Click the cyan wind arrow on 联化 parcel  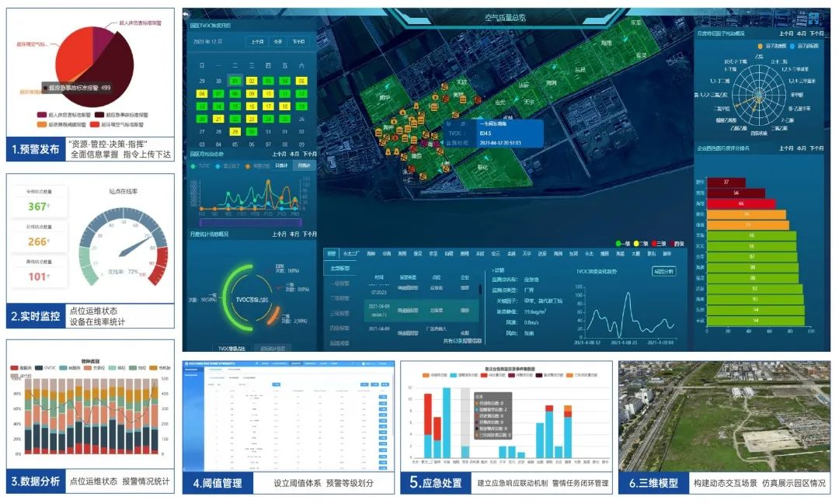pyautogui.click(x=486, y=158)
